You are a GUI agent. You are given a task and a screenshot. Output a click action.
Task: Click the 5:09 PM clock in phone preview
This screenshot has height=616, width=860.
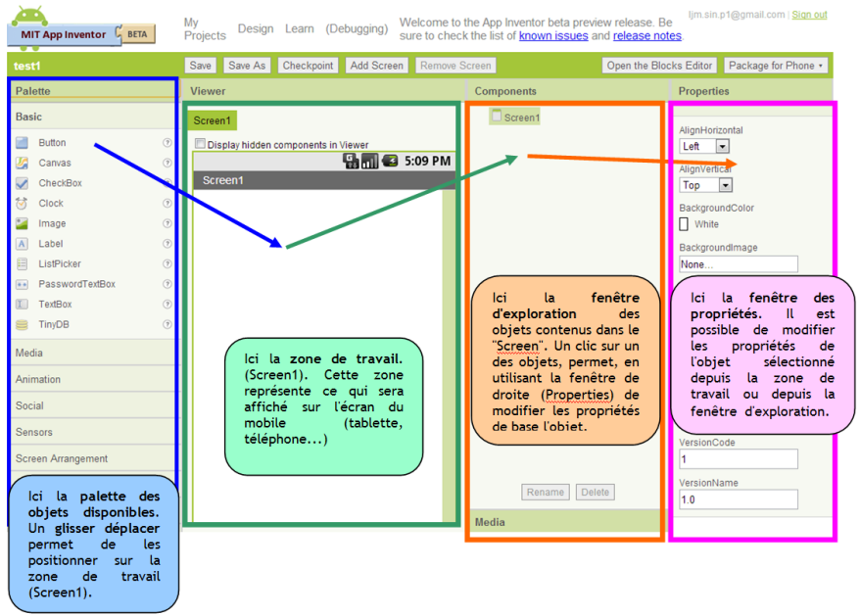tap(428, 162)
